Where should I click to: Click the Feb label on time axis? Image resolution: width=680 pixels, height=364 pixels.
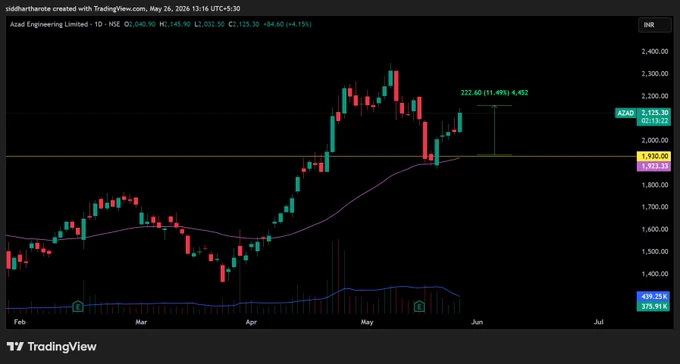[x=19, y=322]
